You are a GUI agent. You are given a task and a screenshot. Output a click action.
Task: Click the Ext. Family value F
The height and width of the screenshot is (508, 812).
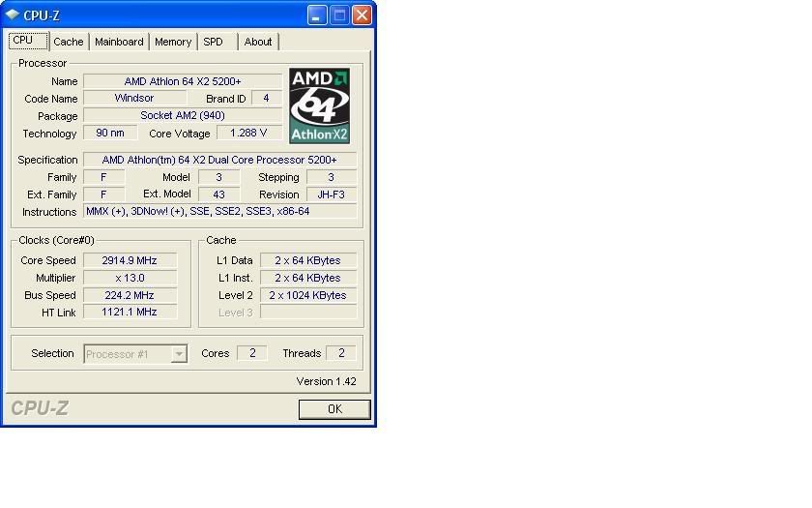point(103,194)
